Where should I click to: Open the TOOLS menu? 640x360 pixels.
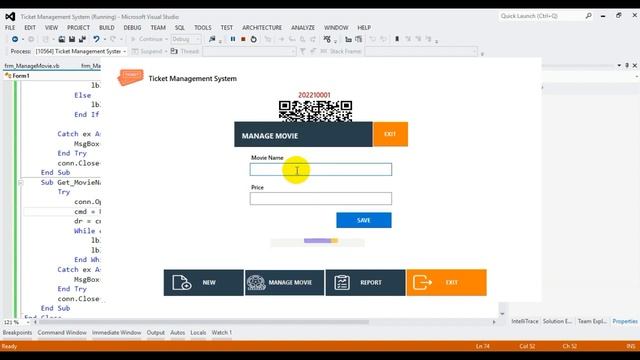(x=202, y=27)
